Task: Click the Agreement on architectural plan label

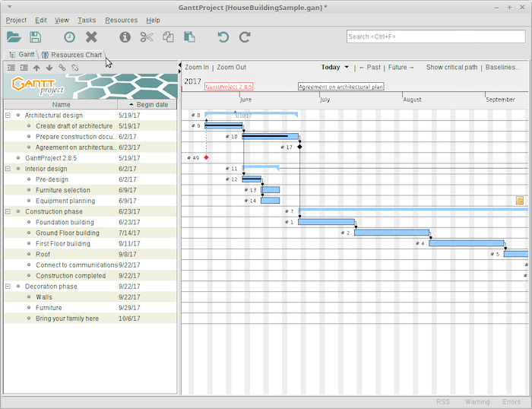Action: pos(341,87)
